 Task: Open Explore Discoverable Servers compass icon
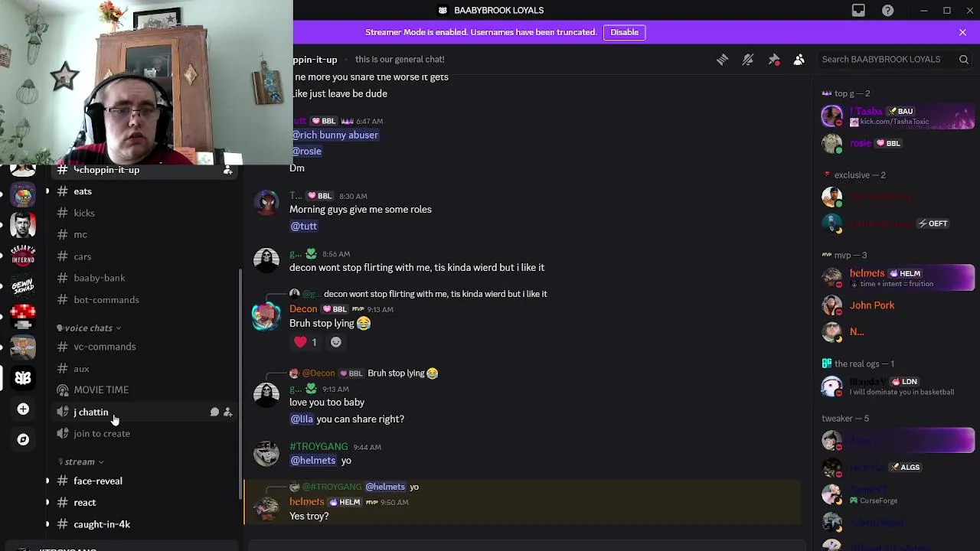tap(23, 439)
